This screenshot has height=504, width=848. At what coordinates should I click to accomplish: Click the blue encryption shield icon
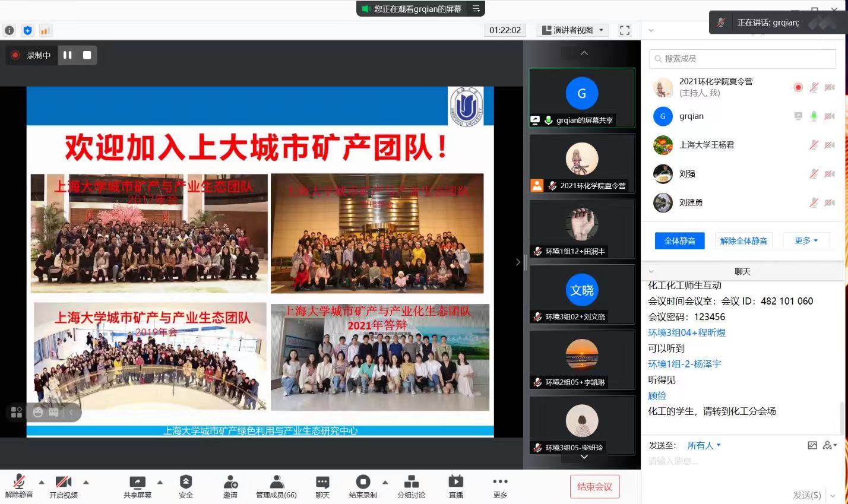point(27,30)
